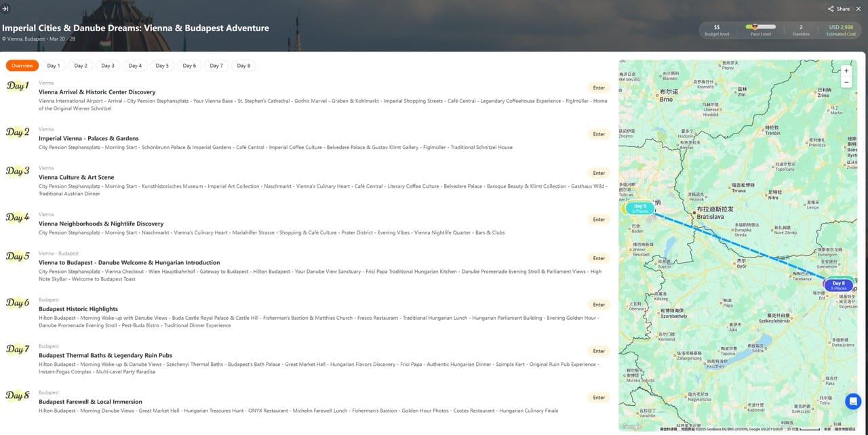Image resolution: width=868 pixels, height=435 pixels.
Task: Switch to the Day 3 tab
Action: 108,66
